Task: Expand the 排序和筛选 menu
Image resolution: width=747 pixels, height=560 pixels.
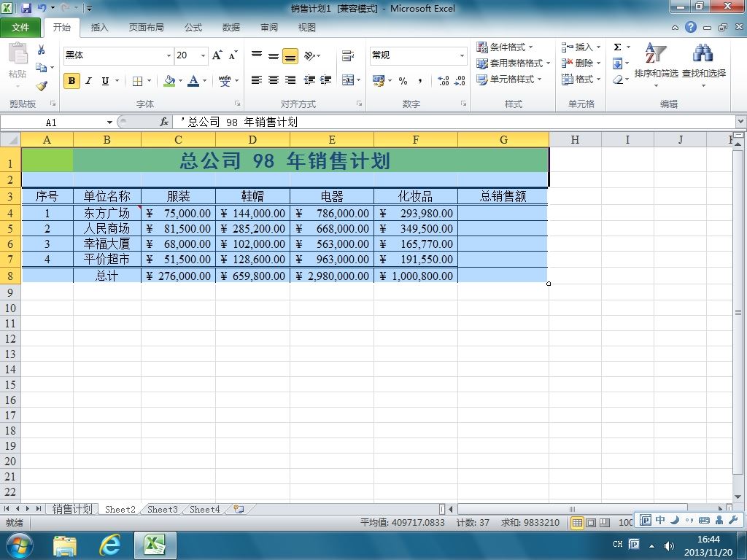Action: point(656,65)
